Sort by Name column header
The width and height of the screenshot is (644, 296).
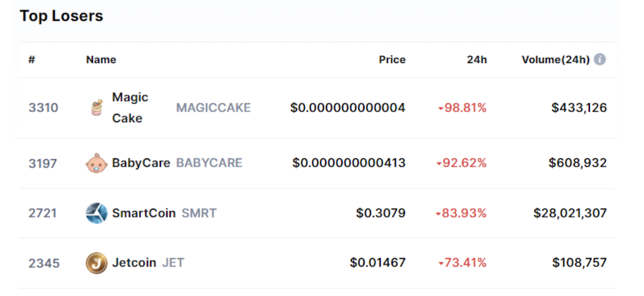[x=101, y=60]
